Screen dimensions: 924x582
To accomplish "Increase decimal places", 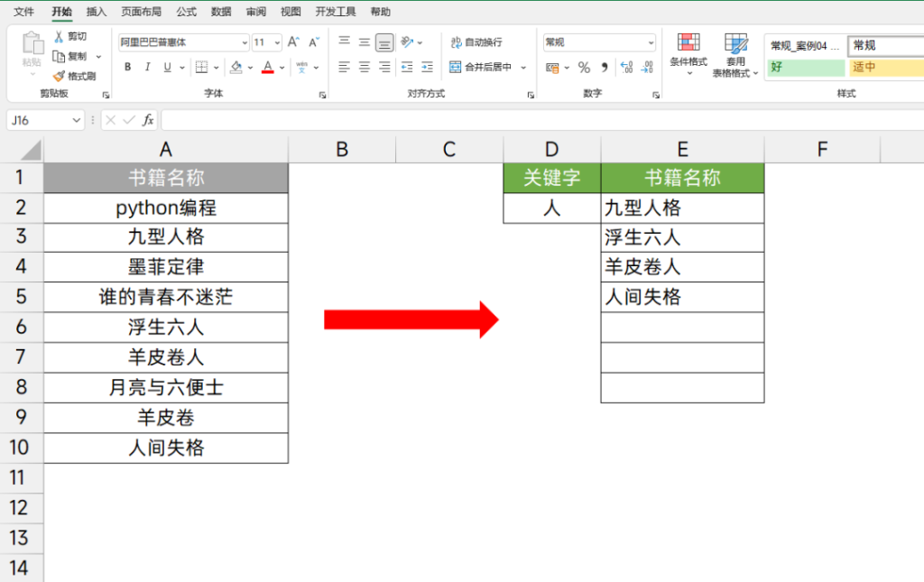I will [627, 68].
